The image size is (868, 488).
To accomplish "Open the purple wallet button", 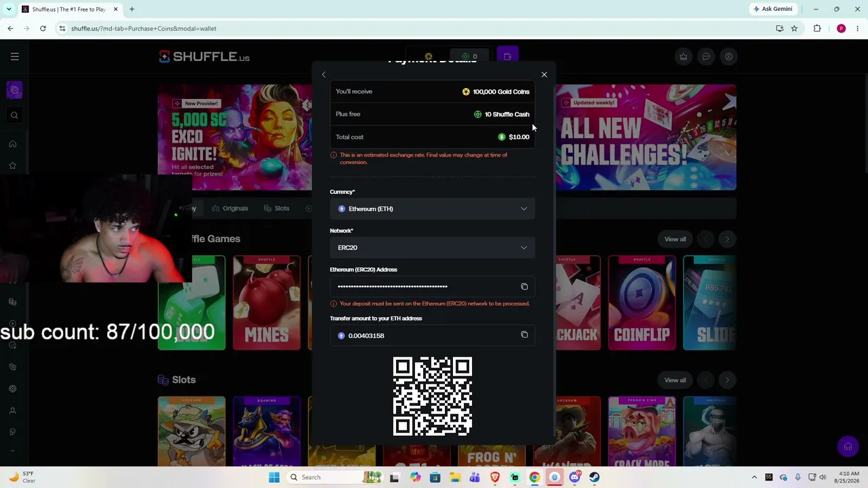I will [x=507, y=56].
